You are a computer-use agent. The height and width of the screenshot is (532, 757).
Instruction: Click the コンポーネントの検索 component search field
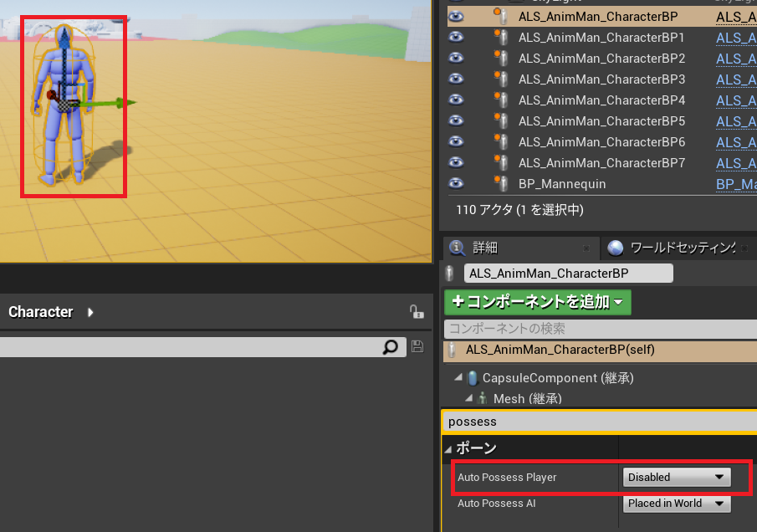click(600, 329)
